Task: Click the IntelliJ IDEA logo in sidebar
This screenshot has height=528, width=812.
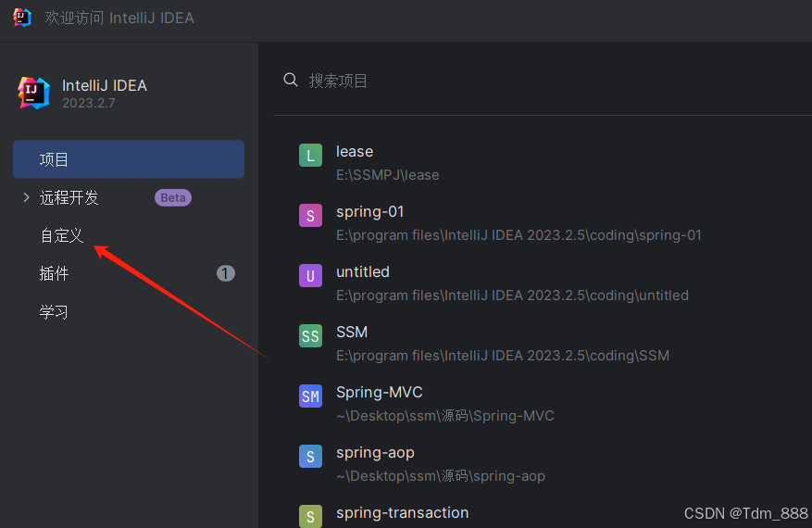Action: (x=33, y=93)
